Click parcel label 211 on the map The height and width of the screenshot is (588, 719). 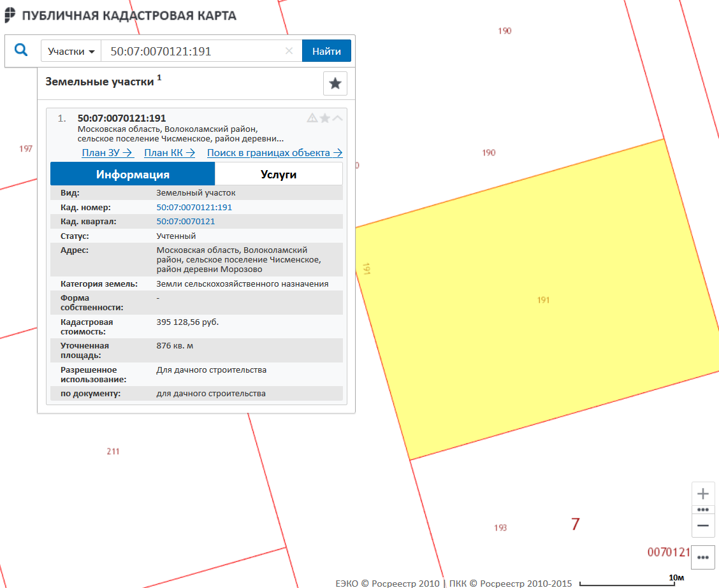tap(113, 452)
